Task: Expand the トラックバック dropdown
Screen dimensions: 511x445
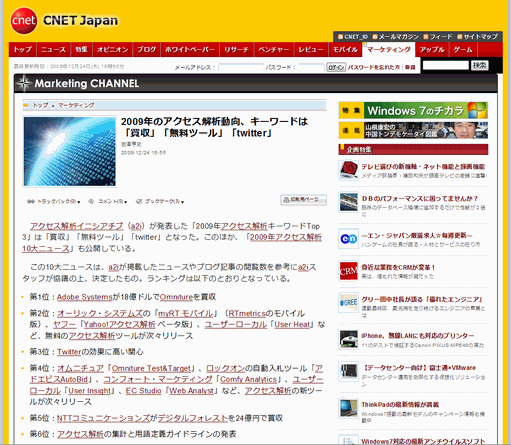Action: pyautogui.click(x=54, y=202)
